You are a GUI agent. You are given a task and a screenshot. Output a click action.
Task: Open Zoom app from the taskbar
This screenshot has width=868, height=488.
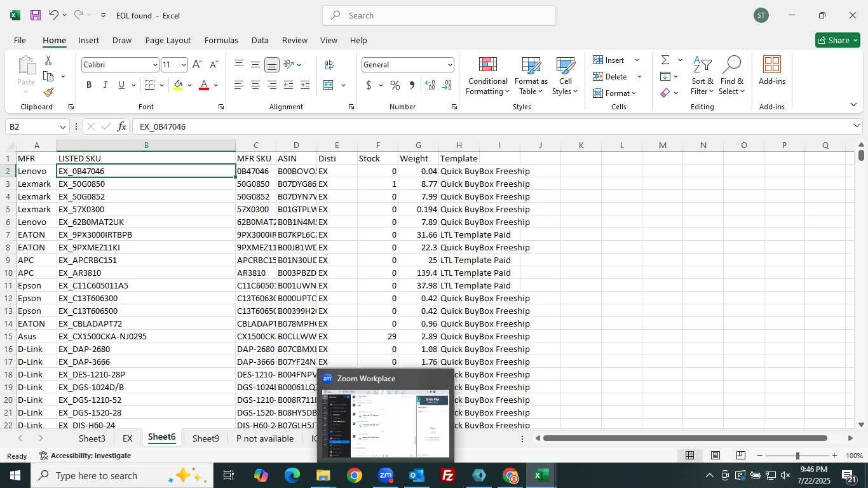[x=386, y=475]
